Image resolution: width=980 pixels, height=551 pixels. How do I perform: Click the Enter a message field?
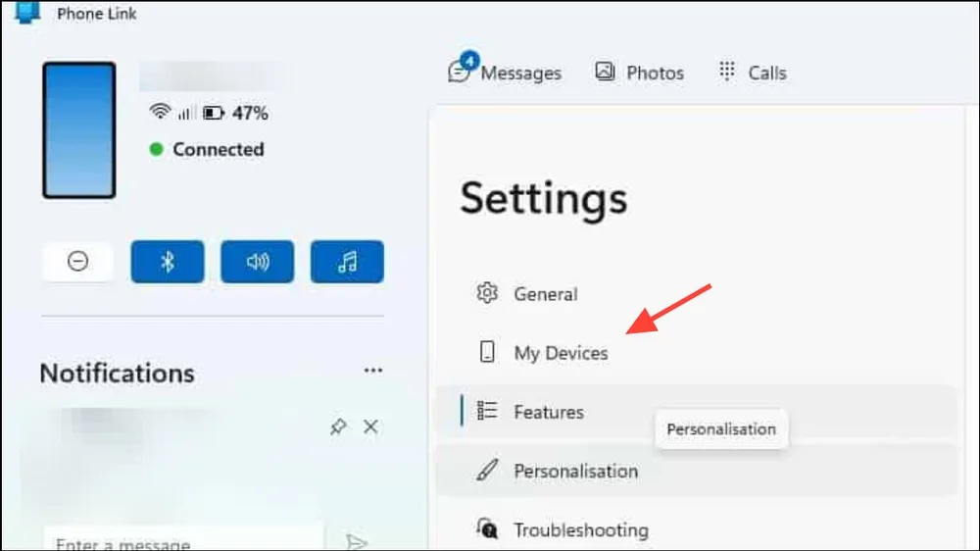point(184,541)
